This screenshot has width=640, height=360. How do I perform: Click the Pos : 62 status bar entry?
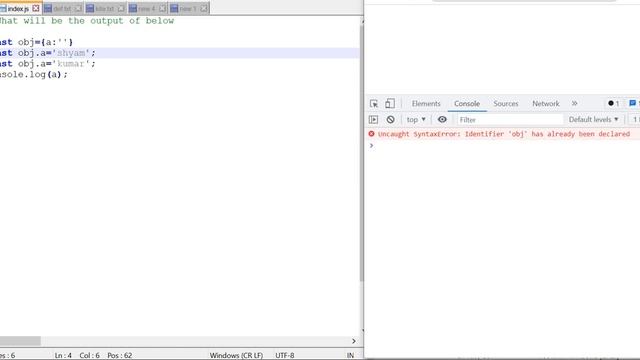click(120, 356)
